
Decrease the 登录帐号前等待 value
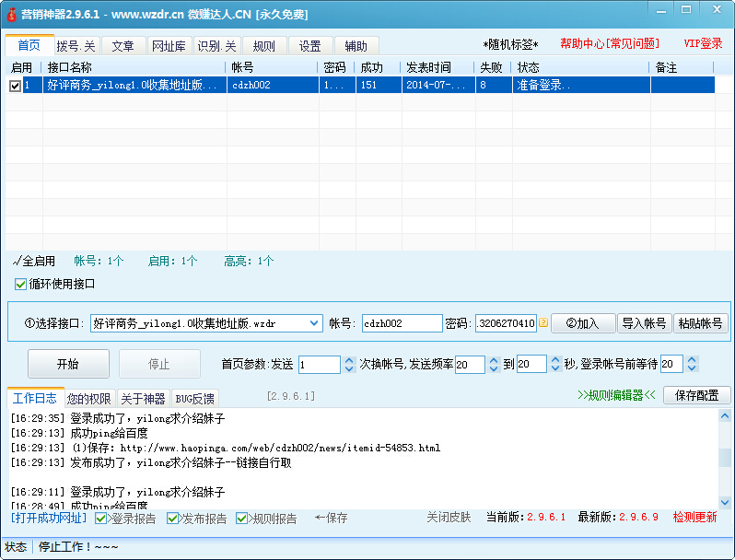[692, 368]
